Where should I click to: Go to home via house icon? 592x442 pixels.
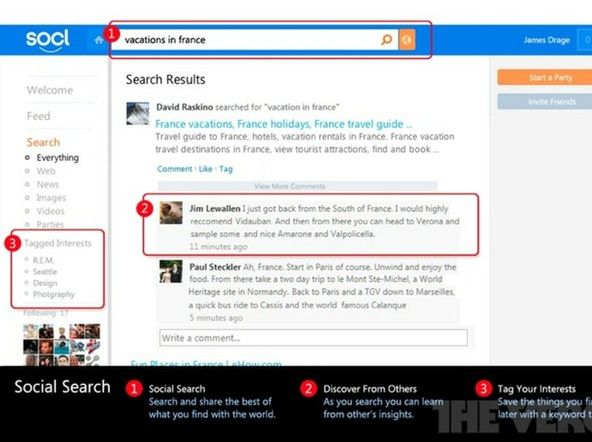tap(99, 40)
